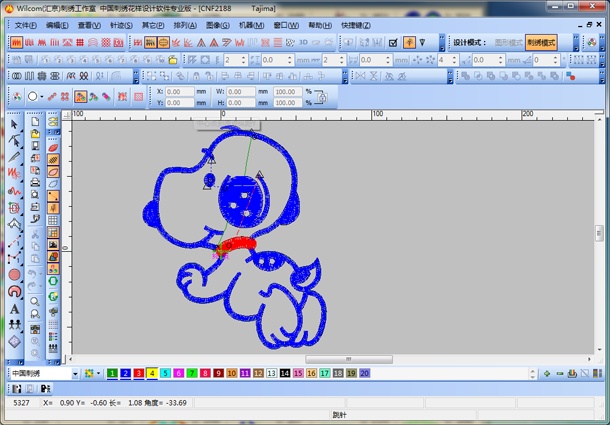Toggle the bitmap image display icon

pos(53,244)
